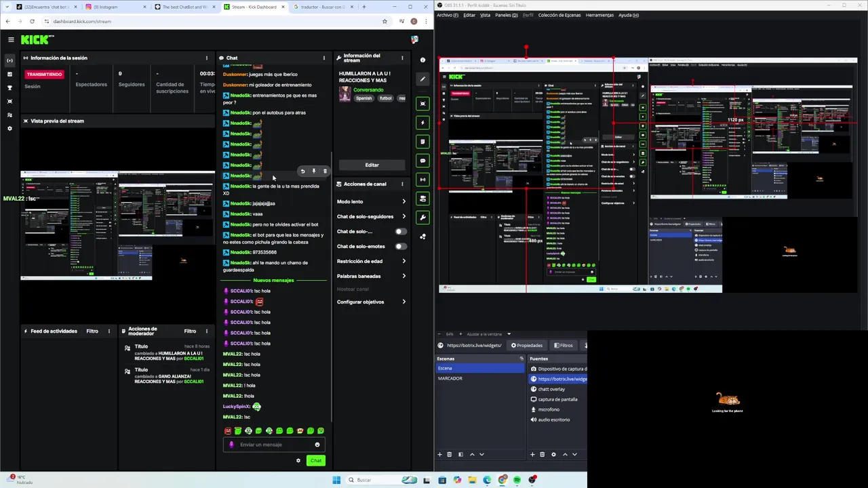Add a new scene in OBS Escenas panel
Image resolution: width=868 pixels, height=488 pixels.
[x=439, y=454]
